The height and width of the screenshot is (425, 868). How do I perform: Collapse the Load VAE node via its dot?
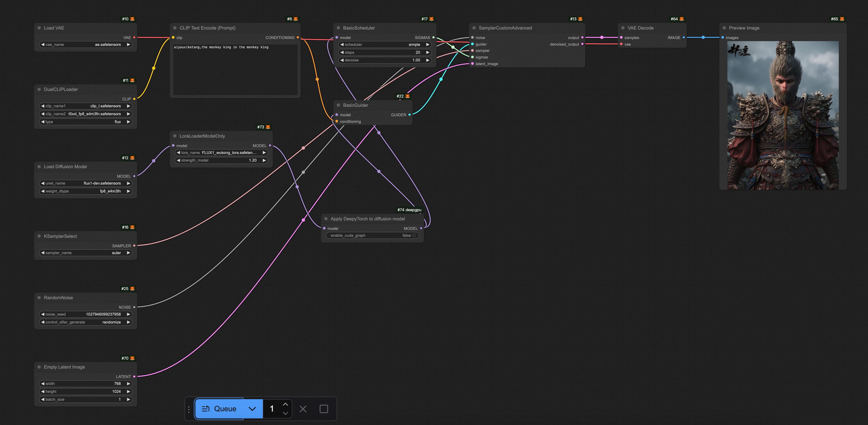pos(39,28)
